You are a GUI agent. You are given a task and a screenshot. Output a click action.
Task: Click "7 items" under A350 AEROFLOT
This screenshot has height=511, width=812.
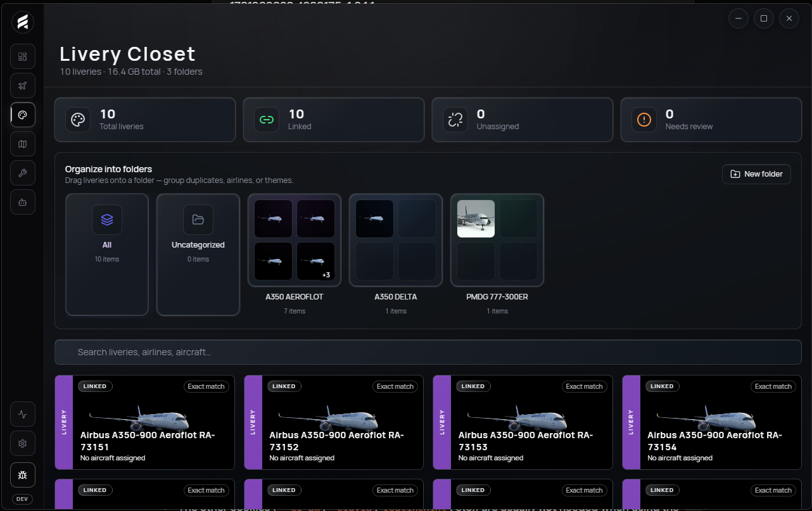coord(295,311)
